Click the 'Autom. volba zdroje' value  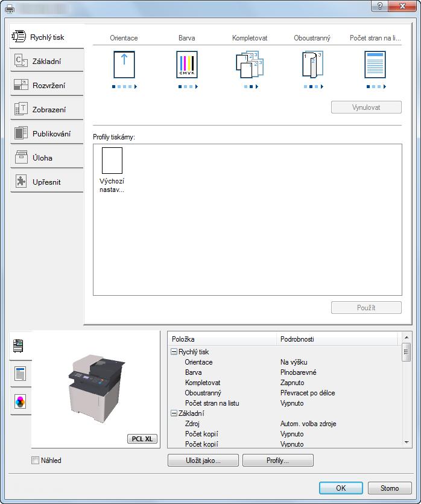pos(308,424)
